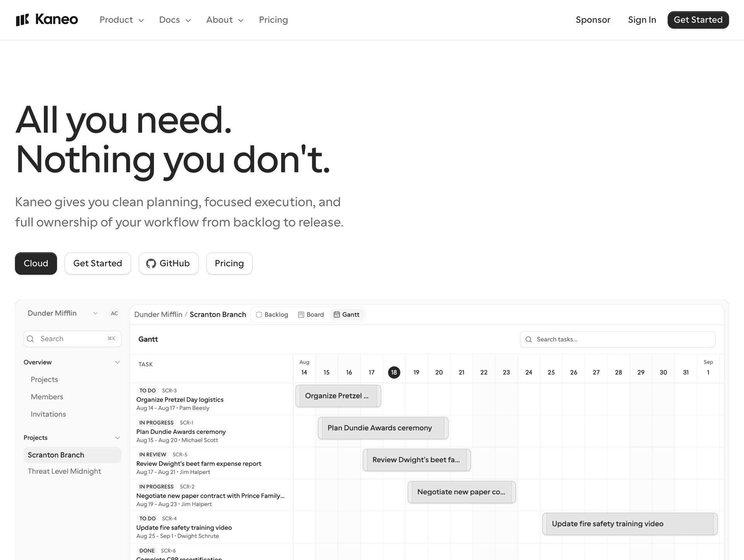Click the Search tasks magnifier icon
The image size is (744, 560).
(528, 339)
